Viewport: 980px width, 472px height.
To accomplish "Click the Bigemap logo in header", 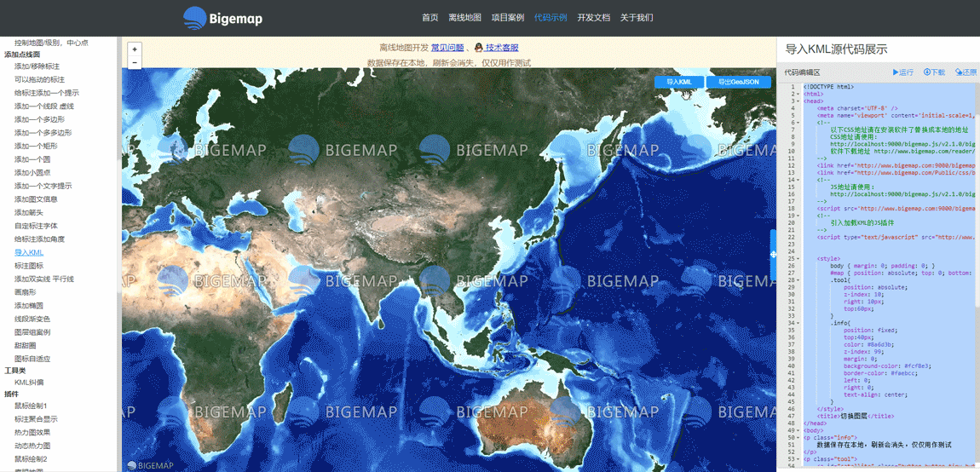I will pos(223,18).
